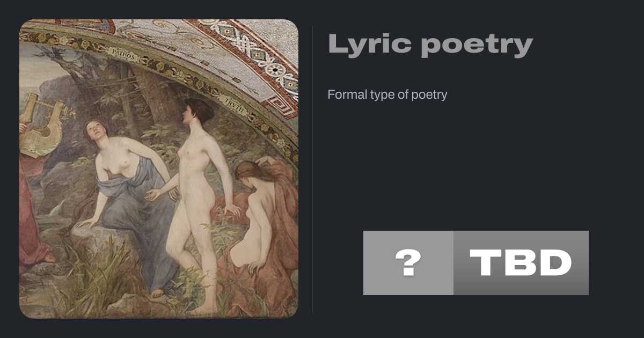Click the flower garland border on the arch
This screenshot has height=338, width=644.
coord(177,72)
